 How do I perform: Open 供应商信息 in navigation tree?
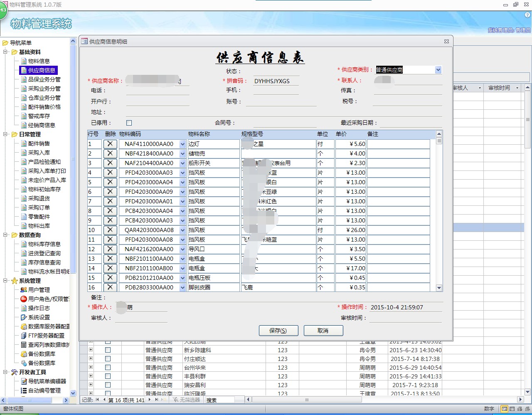click(x=42, y=70)
